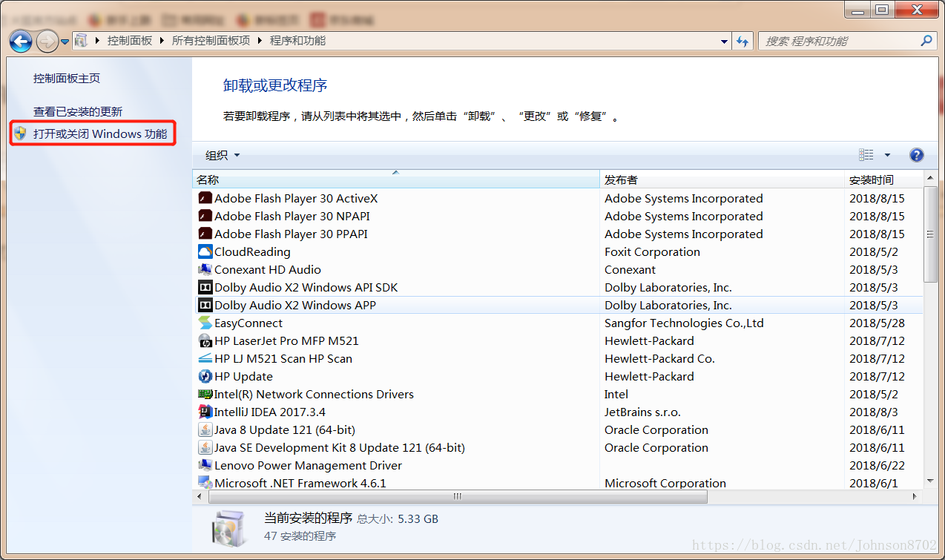Click the EasyConnect program icon
The image size is (945, 560).
click(x=205, y=323)
